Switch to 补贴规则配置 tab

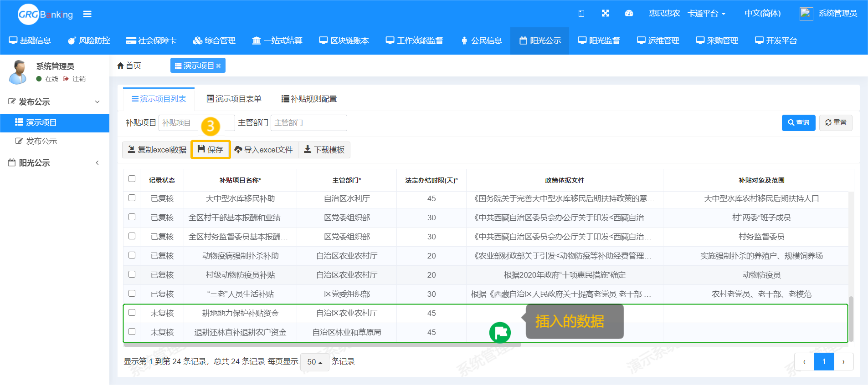[x=309, y=99]
